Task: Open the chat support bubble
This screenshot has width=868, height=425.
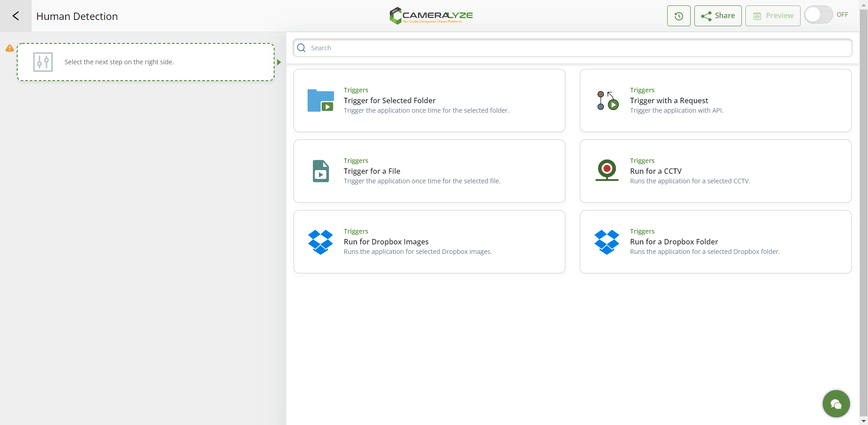Action: click(x=836, y=404)
